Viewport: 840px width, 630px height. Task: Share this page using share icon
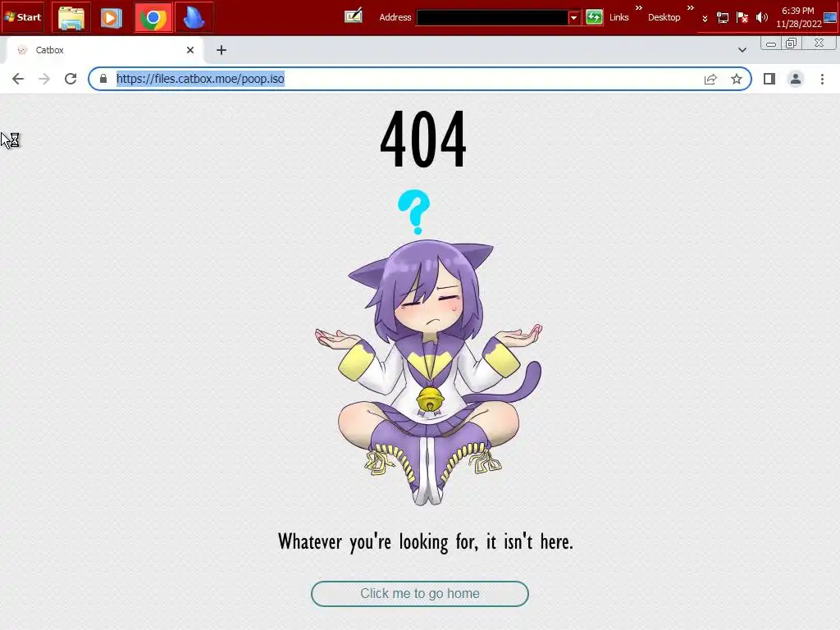[x=710, y=80]
